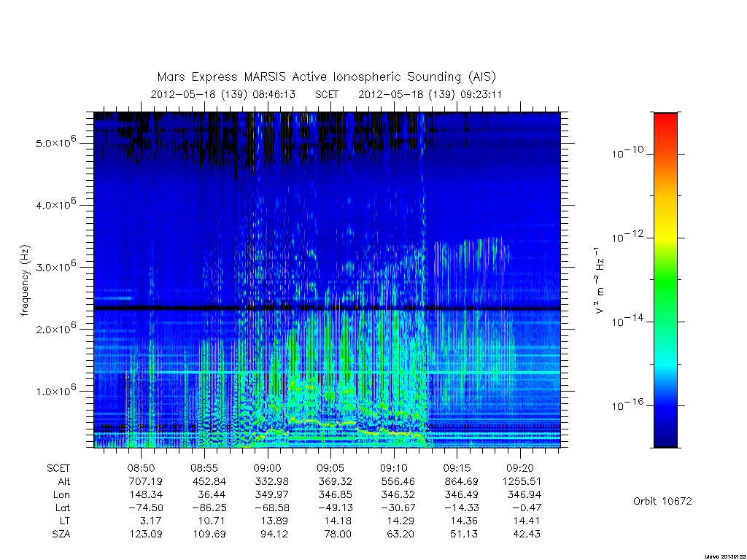Viewport: 747px width, 560px height.
Task: Click the 'V² m⁻² Hz⁻¹' units label
Action: pyautogui.click(x=600, y=280)
